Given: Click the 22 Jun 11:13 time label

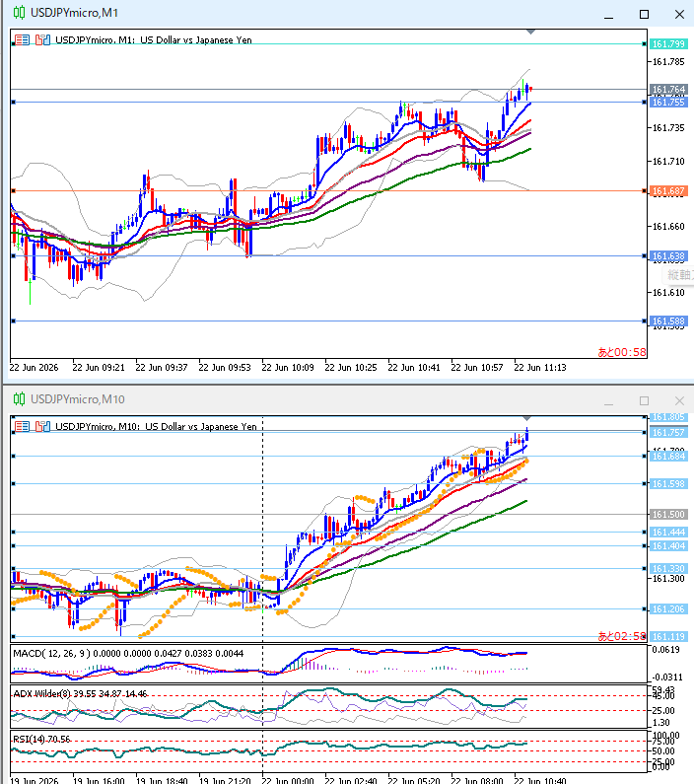Looking at the screenshot, I should point(540,368).
